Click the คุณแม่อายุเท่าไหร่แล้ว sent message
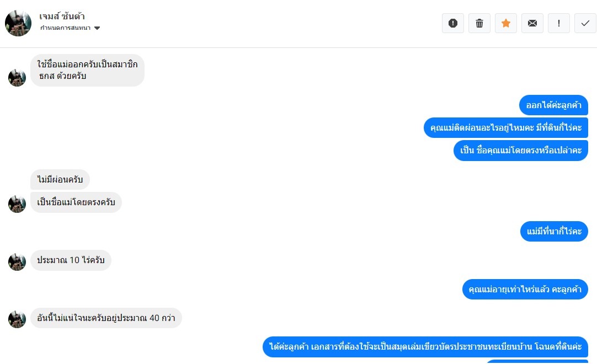This screenshot has width=597, height=364. click(525, 289)
